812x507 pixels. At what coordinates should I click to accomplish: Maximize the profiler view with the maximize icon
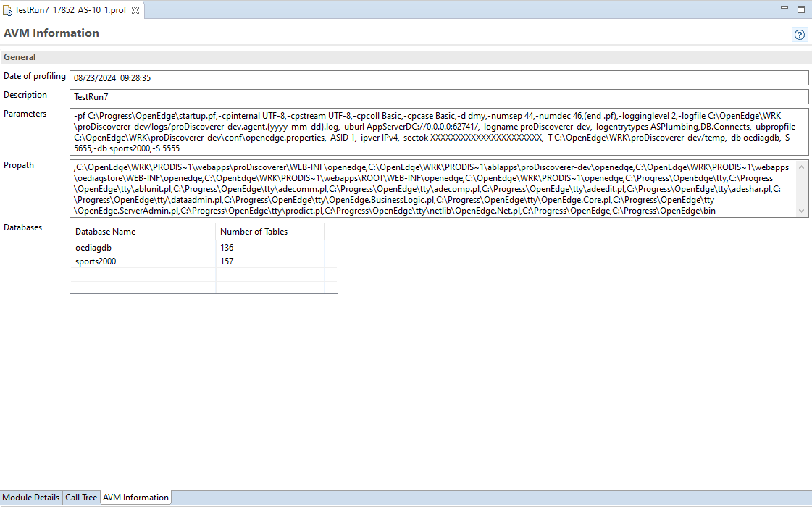pyautogui.click(x=800, y=7)
